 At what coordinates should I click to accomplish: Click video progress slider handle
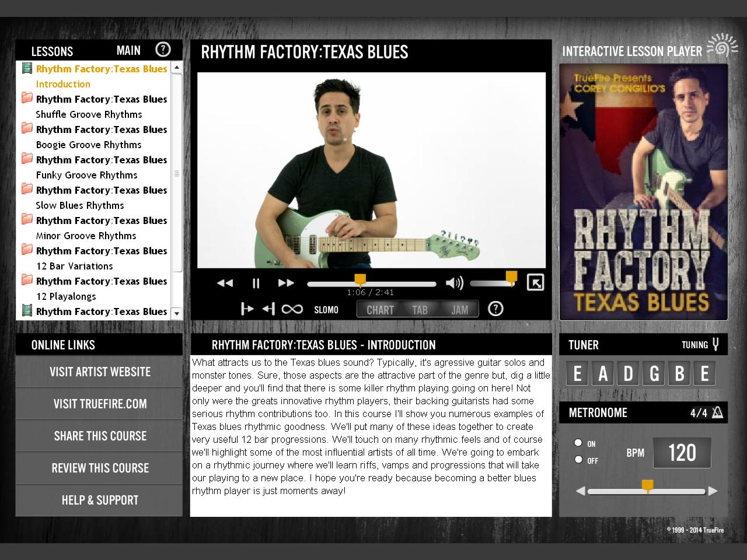(361, 280)
